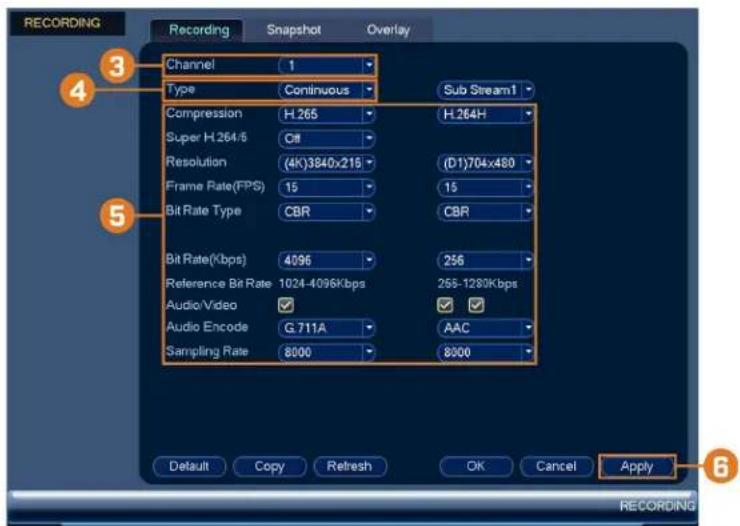Open sub stream Frame Rate dropdown
This screenshot has width=740, height=526.
point(486,187)
